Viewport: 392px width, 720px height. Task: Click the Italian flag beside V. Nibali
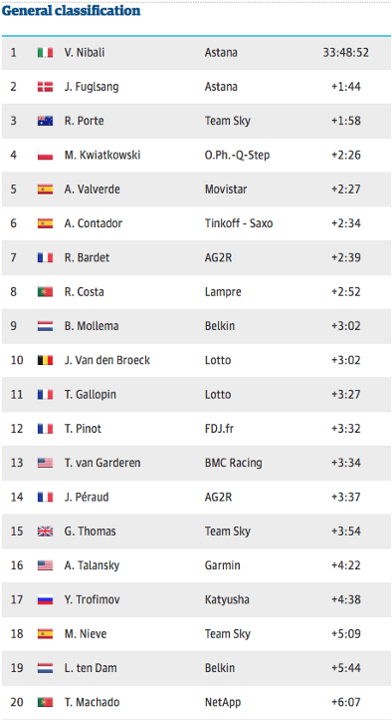[x=45, y=53]
